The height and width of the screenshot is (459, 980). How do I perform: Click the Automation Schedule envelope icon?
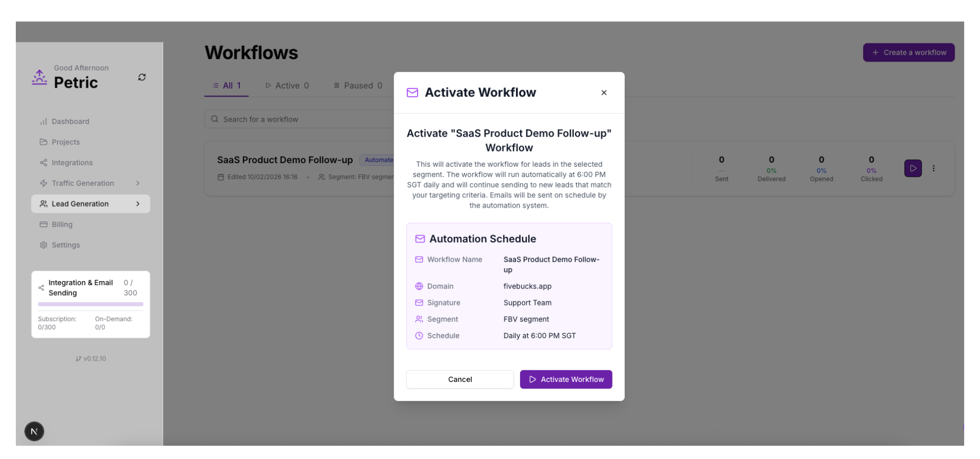(420, 239)
